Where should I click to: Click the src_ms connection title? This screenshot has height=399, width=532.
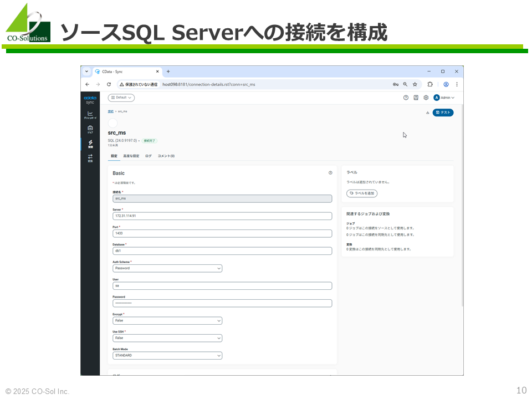click(x=117, y=133)
